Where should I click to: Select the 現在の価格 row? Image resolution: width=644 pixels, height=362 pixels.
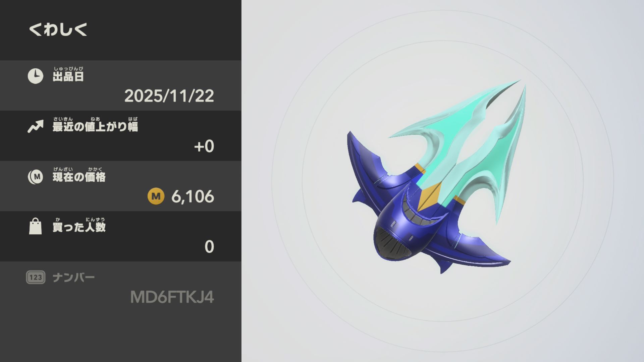pos(121,186)
